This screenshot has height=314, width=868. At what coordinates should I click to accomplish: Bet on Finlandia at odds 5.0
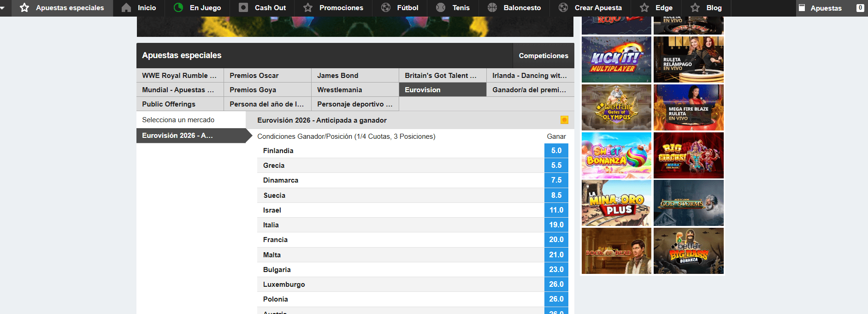click(x=556, y=151)
